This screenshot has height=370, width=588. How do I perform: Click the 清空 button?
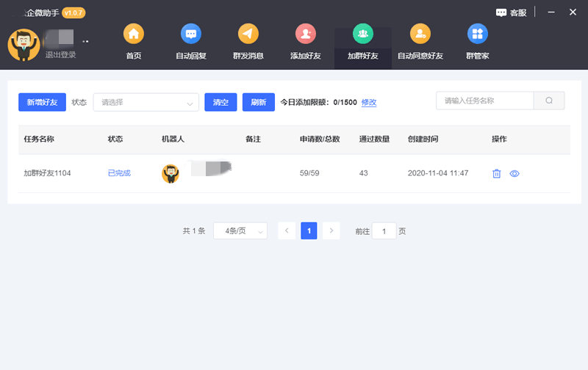pyautogui.click(x=220, y=102)
